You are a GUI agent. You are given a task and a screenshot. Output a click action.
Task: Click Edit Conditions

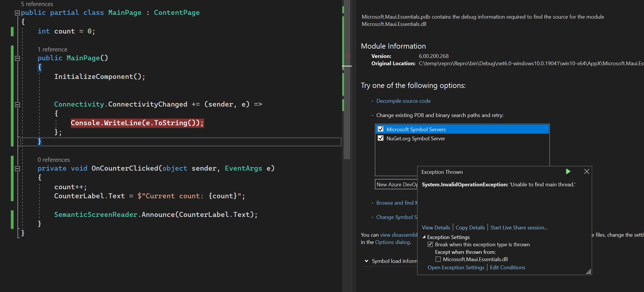[508, 267]
